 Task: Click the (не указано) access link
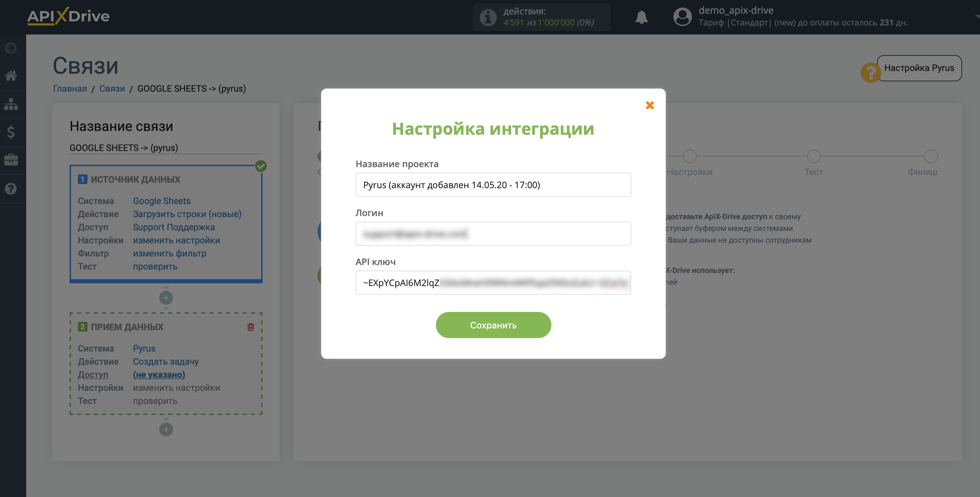(159, 374)
